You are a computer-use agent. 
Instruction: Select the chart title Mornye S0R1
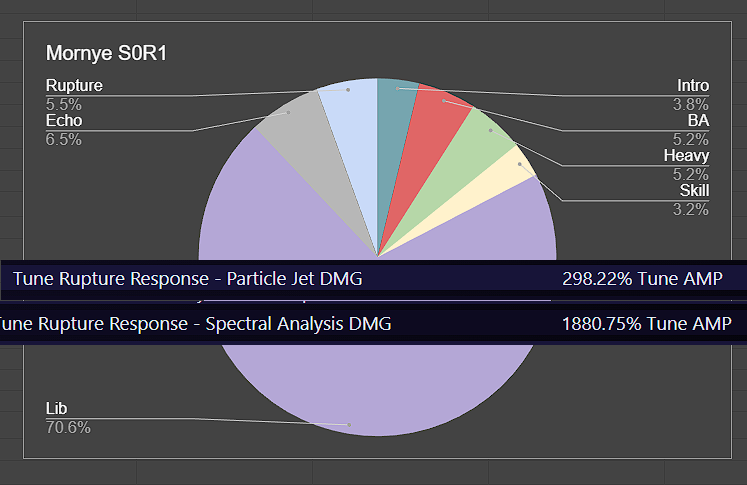[x=106, y=53]
